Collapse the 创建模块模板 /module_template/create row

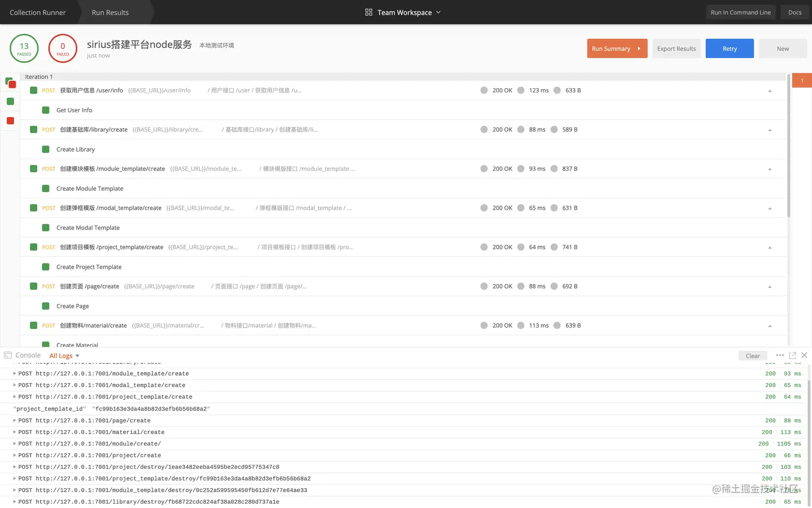(770, 169)
